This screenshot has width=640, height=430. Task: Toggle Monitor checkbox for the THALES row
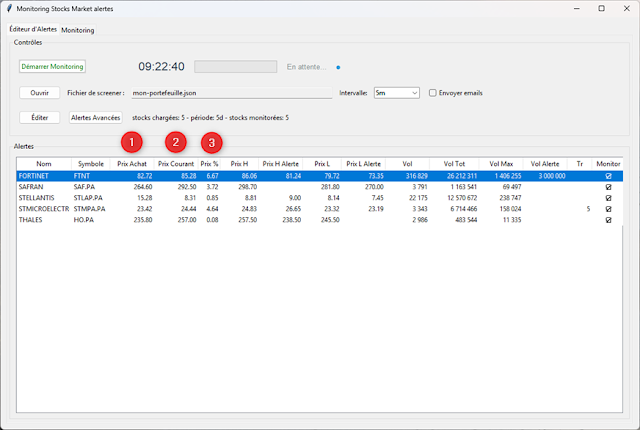click(x=608, y=220)
